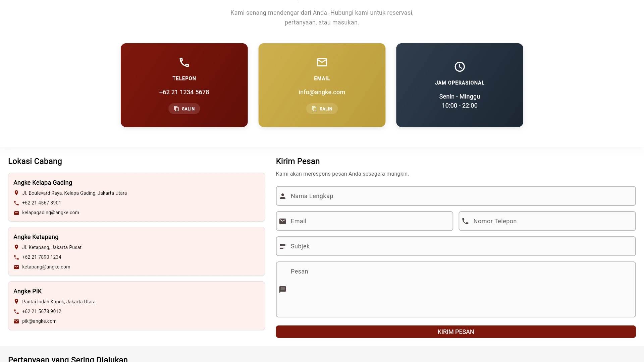Click person icon in Nama Lengkap field
This screenshot has width=644, height=362.
pos(283,196)
